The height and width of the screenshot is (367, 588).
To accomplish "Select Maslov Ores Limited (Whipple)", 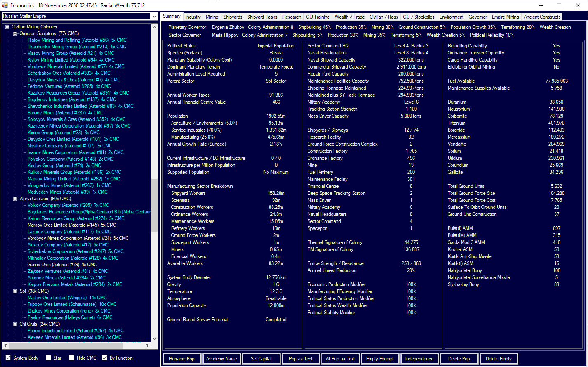I will pos(67,298).
